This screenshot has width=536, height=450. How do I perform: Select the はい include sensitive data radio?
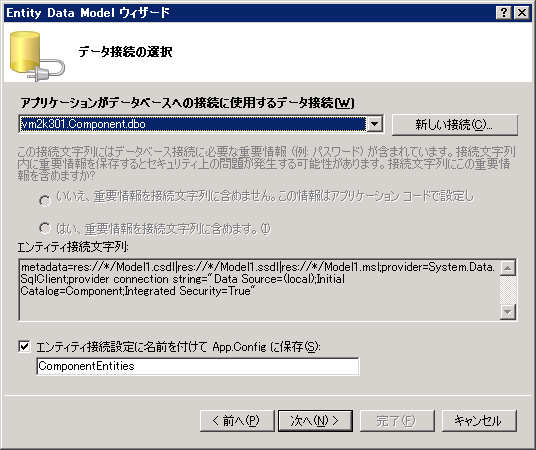[x=45, y=228]
